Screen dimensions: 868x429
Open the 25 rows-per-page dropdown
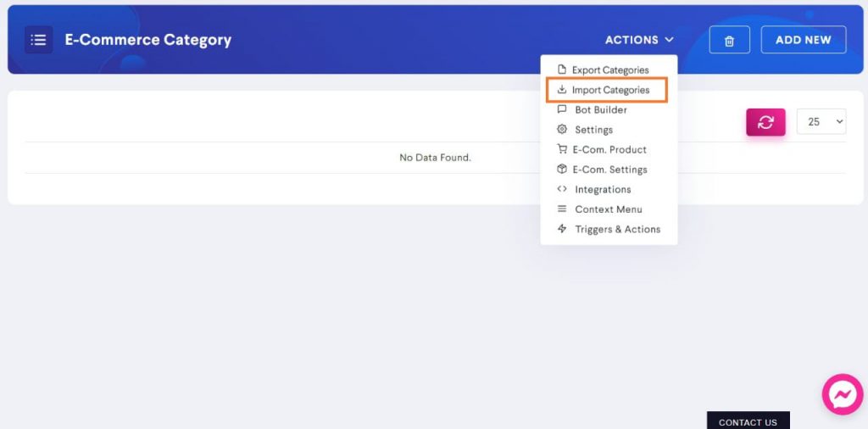821,122
